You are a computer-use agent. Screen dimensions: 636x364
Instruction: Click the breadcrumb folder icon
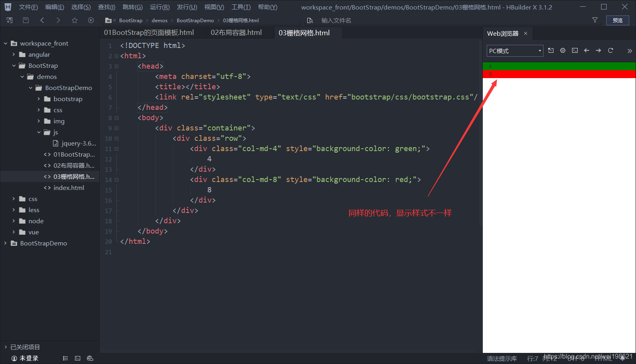tap(108, 20)
